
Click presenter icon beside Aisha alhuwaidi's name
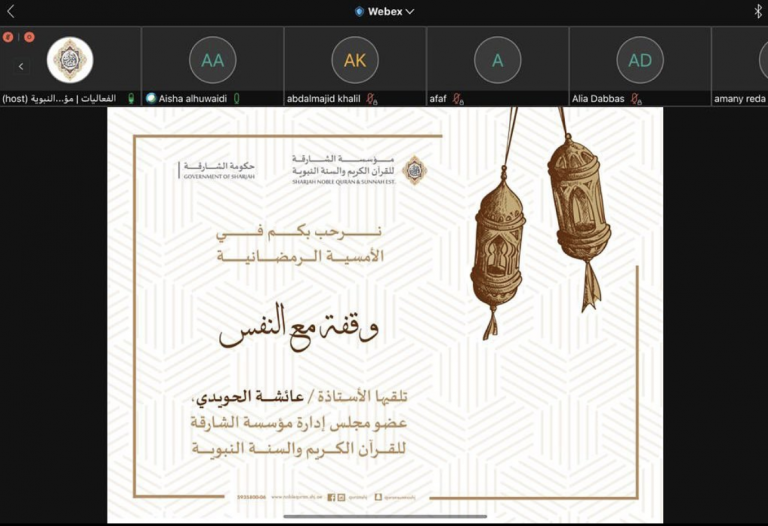151,99
